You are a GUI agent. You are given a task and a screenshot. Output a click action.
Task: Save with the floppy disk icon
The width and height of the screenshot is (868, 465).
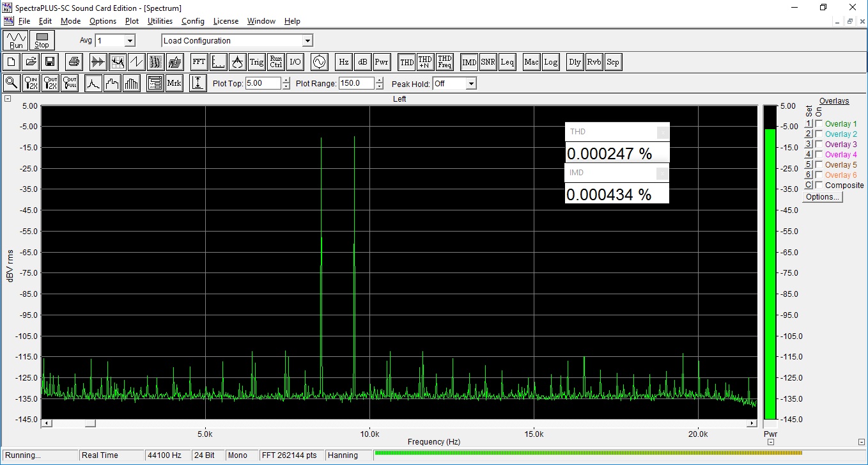[x=49, y=62]
